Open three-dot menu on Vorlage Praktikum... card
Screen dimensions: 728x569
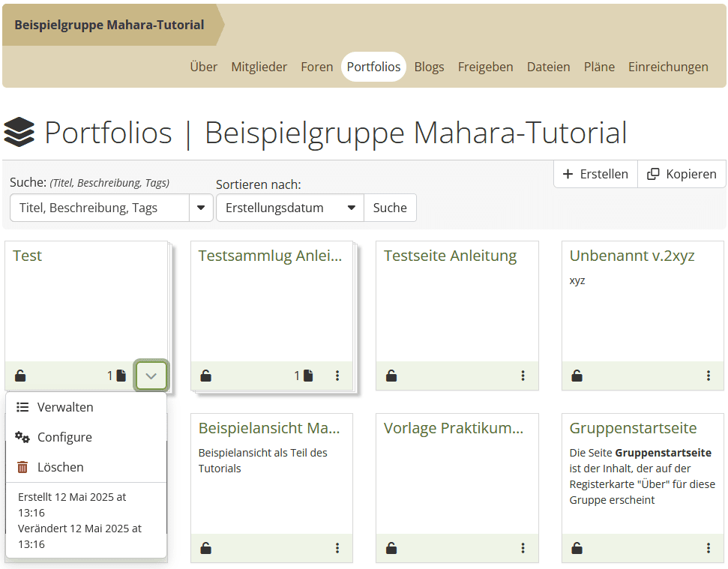[523, 548]
